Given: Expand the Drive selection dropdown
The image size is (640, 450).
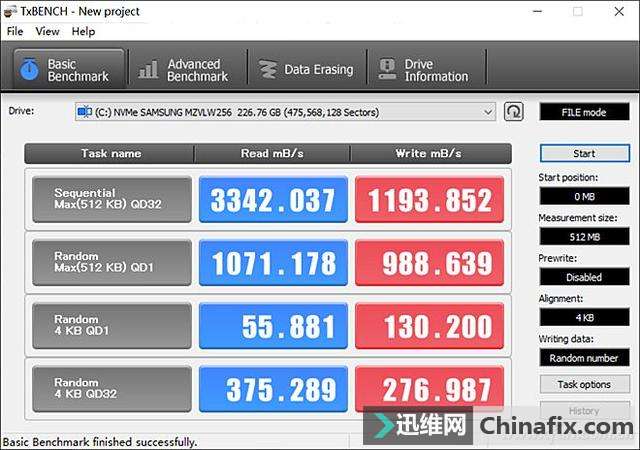Looking at the screenshot, I should [x=487, y=111].
